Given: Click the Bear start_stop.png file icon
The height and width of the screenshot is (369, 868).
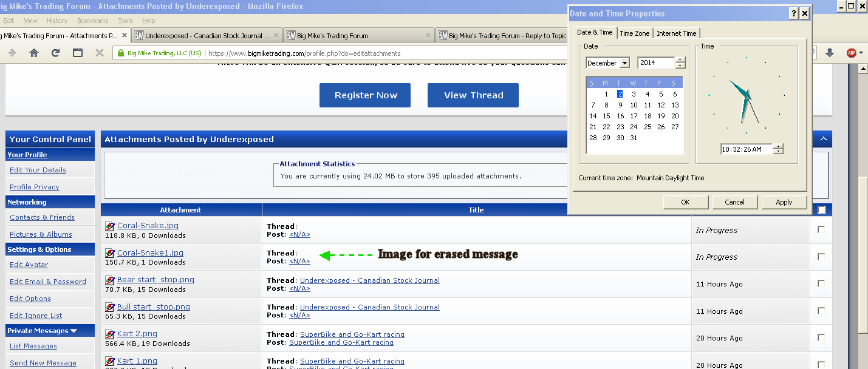Looking at the screenshot, I should point(110,280).
